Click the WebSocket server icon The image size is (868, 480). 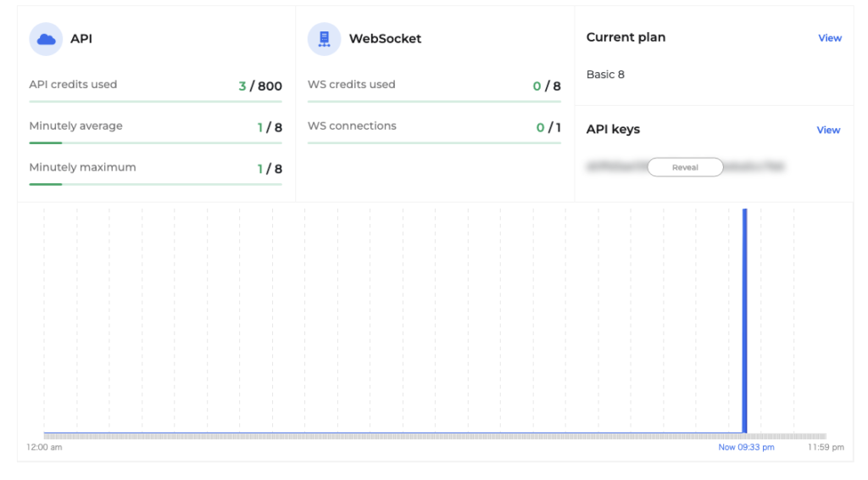point(324,39)
